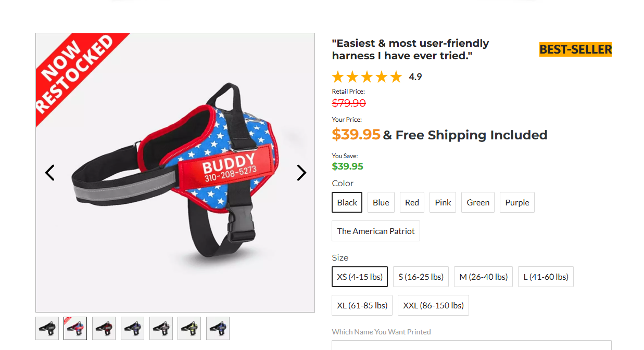Click the five-star rating
The width and height of the screenshot is (644, 350).
(x=367, y=77)
